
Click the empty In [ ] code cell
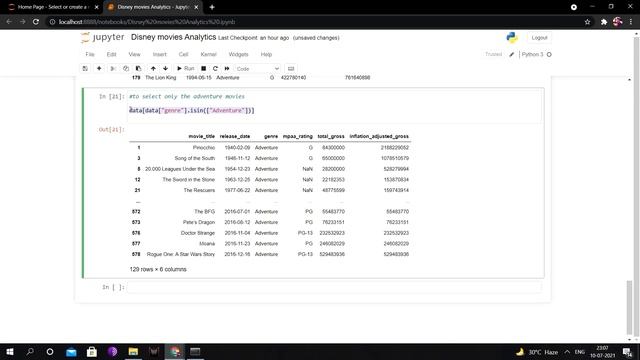pos(335,287)
